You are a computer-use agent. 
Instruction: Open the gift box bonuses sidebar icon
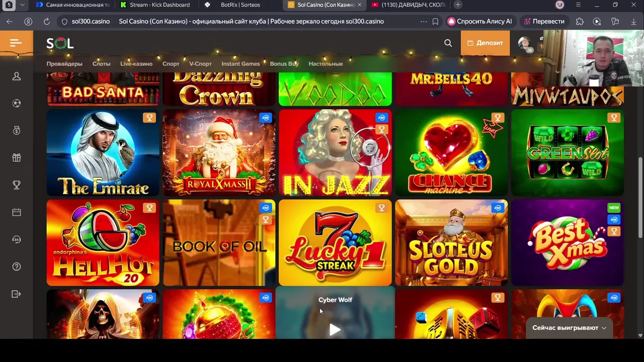(x=17, y=157)
